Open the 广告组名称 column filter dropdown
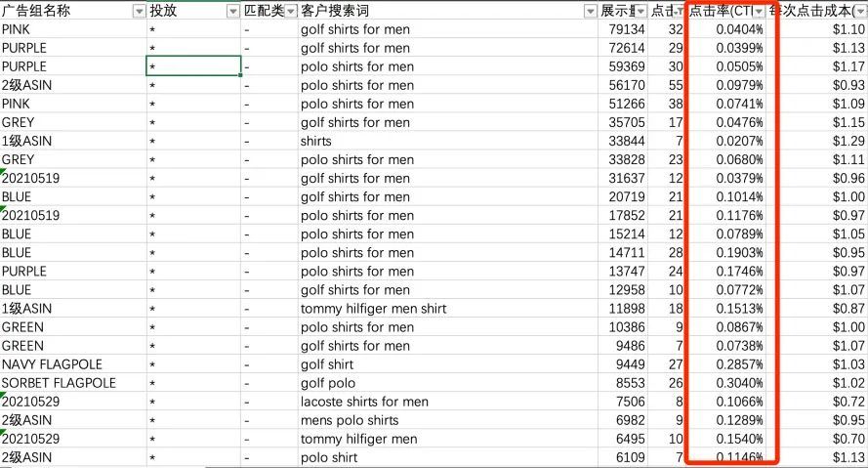This screenshot has height=468, width=868. pos(139,11)
